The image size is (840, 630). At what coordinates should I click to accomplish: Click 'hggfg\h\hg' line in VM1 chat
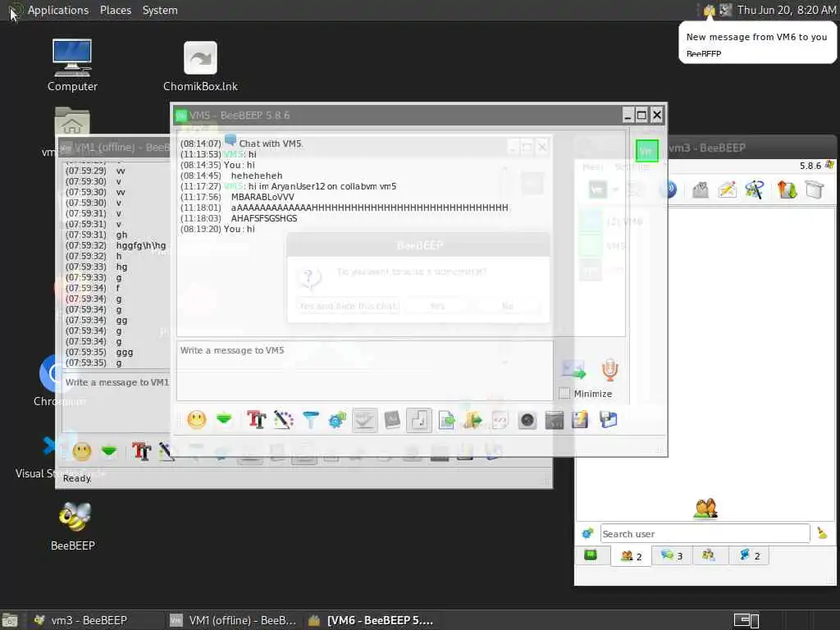coord(141,245)
